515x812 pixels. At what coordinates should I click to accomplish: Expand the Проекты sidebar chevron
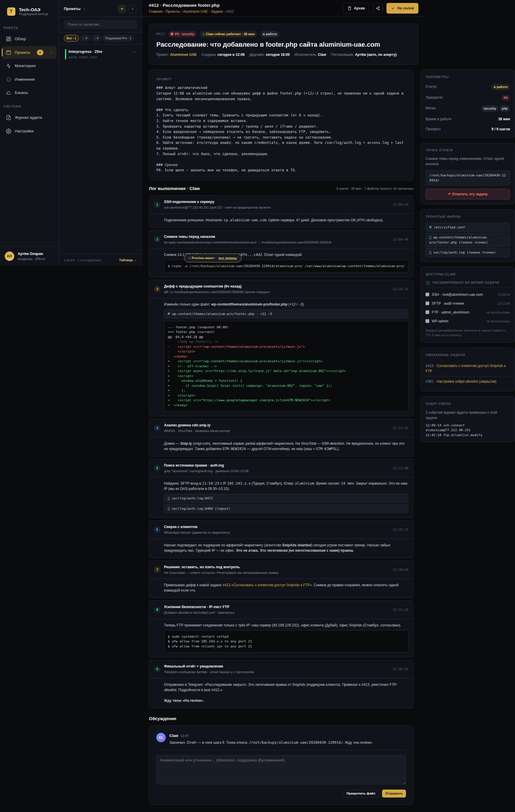point(51,53)
